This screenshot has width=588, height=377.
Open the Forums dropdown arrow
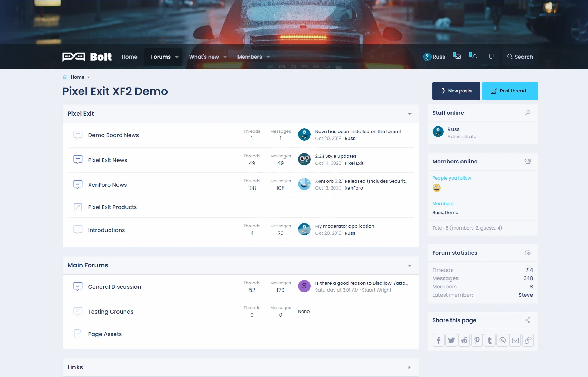pyautogui.click(x=177, y=57)
